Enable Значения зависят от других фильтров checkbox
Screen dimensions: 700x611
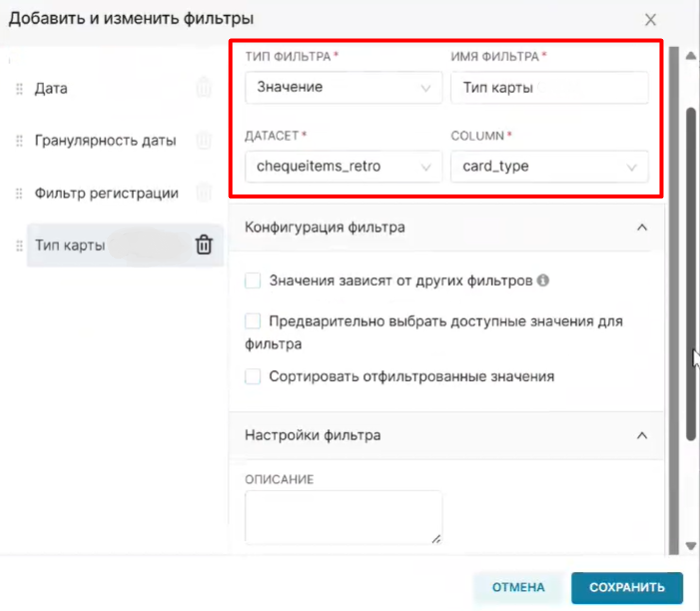tap(253, 281)
